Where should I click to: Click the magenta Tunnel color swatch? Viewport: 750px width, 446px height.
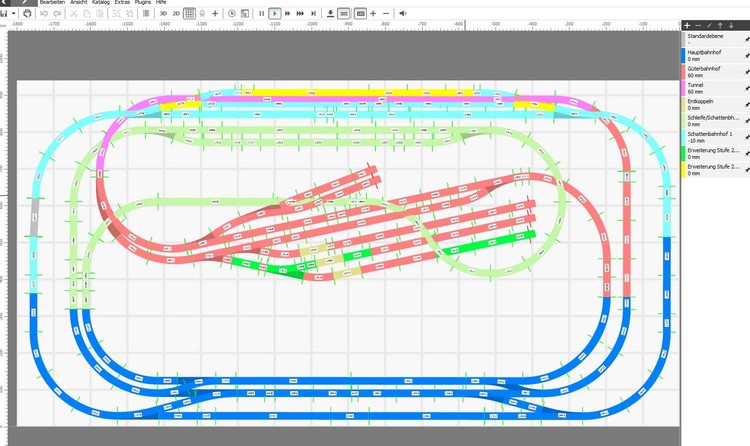point(684,89)
